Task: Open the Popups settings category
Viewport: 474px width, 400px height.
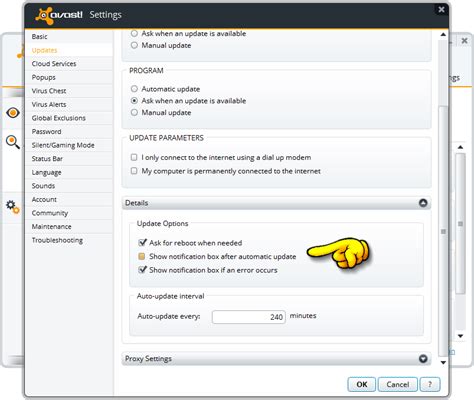Action: pos(69,77)
